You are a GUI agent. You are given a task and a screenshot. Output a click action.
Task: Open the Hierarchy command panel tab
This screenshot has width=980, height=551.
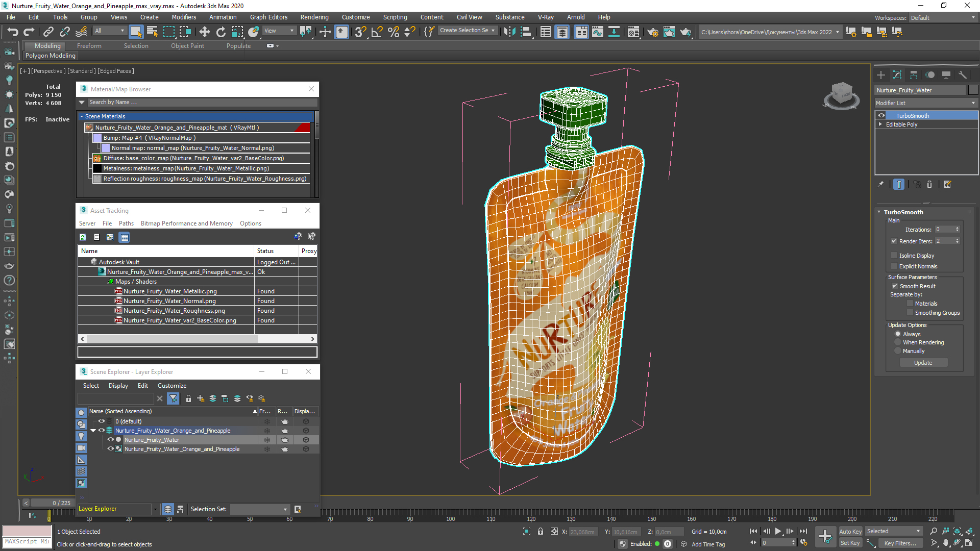click(x=914, y=75)
